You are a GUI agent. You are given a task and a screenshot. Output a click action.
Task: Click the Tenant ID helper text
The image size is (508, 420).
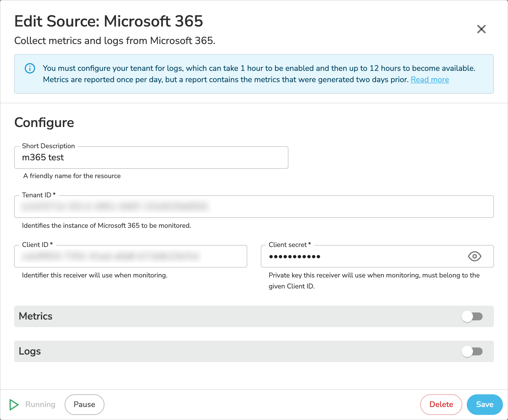(x=106, y=226)
